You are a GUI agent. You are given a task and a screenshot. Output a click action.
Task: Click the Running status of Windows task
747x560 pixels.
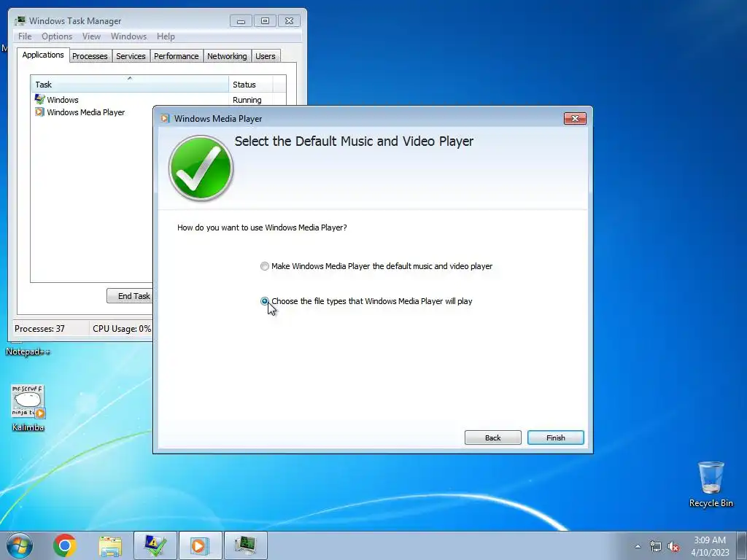247,100
